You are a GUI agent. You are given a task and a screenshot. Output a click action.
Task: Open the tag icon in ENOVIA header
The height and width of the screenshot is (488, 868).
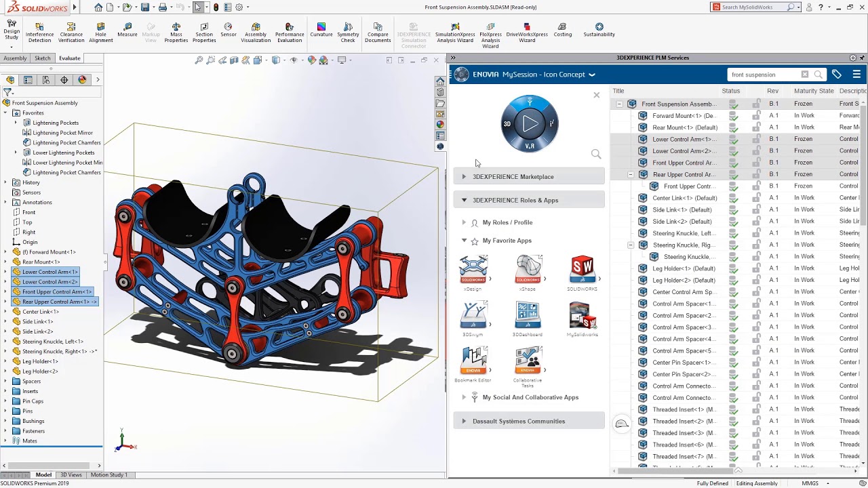[837, 75]
